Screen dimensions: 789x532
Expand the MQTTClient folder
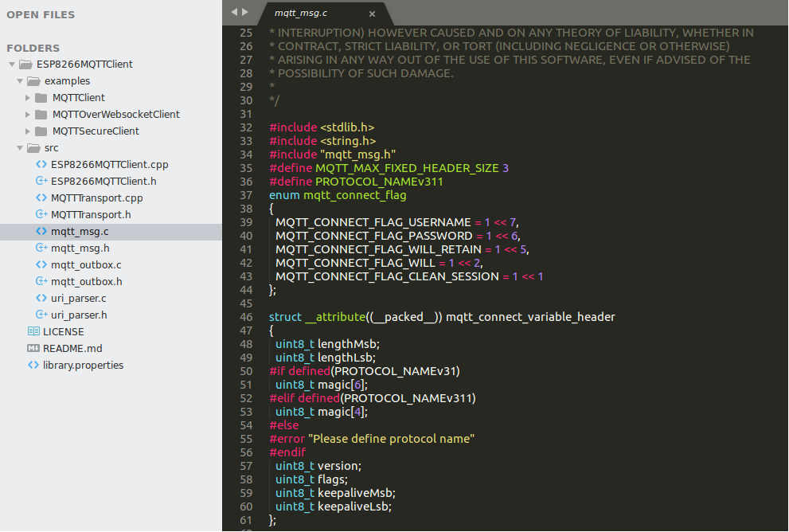tap(28, 98)
